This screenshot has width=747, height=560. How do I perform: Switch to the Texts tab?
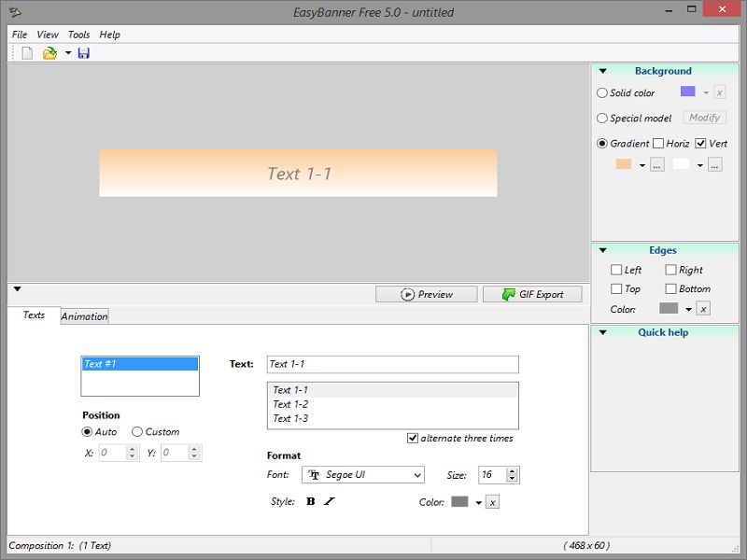[x=34, y=315]
